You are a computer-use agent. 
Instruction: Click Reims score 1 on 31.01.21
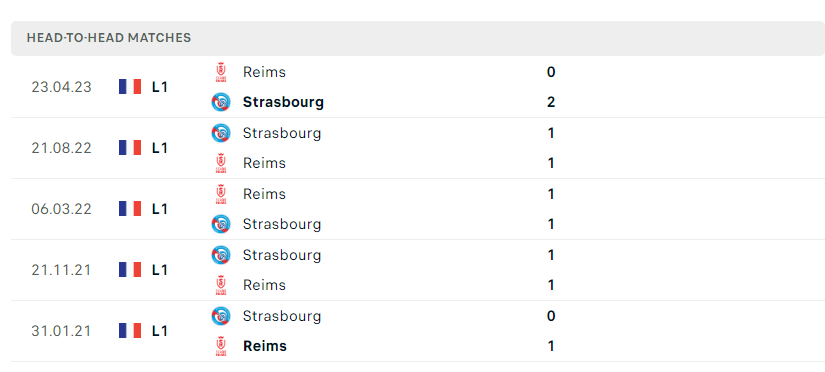551,346
